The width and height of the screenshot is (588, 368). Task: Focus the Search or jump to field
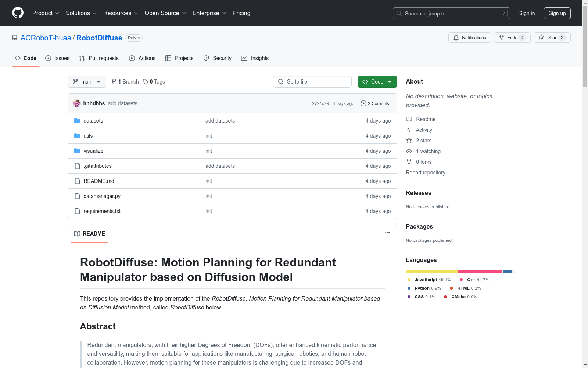451,13
